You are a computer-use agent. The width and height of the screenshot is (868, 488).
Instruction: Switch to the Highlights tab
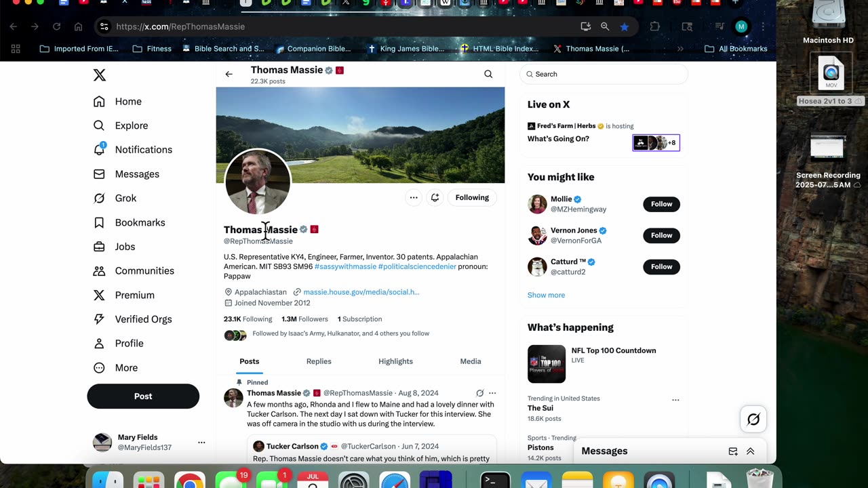(395, 362)
